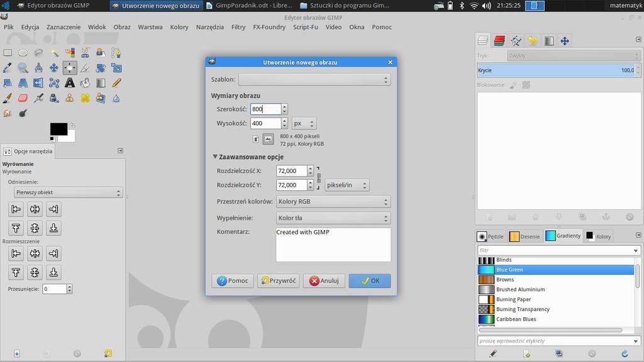The width and height of the screenshot is (644, 362).
Task: Select portrait orientation in the dialog
Action: point(255,139)
